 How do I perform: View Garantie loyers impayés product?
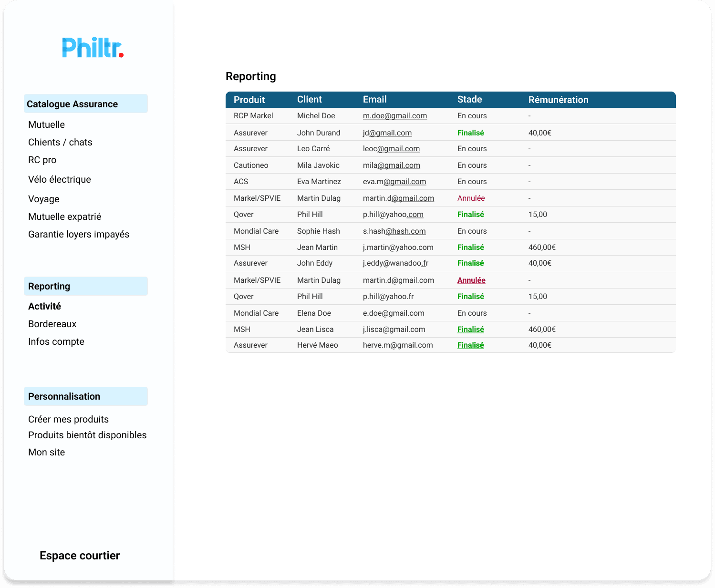coord(79,234)
